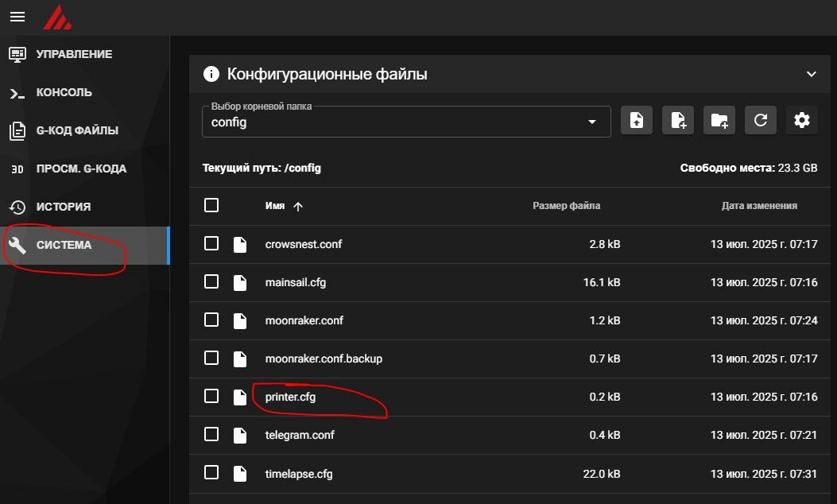Click the info icon beside Конфигурационные файлы

pos(211,75)
